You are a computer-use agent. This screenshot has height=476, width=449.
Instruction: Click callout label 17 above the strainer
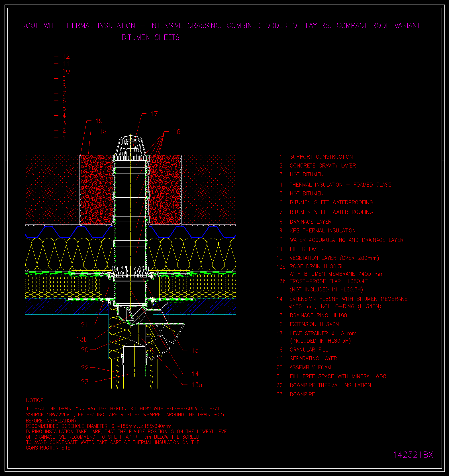click(154, 114)
